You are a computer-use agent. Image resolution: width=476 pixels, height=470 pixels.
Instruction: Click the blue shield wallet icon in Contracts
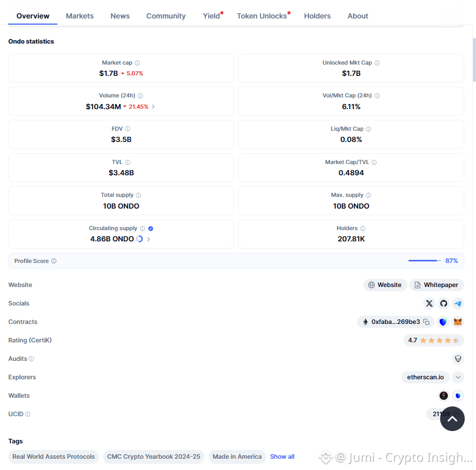coord(443,322)
